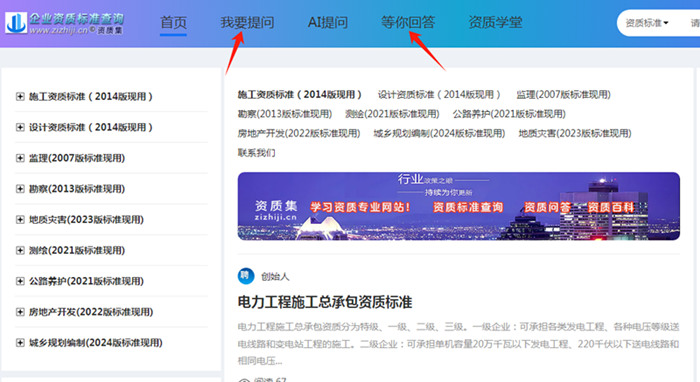Open the 资质标准 search dropdown

pyautogui.click(x=646, y=23)
